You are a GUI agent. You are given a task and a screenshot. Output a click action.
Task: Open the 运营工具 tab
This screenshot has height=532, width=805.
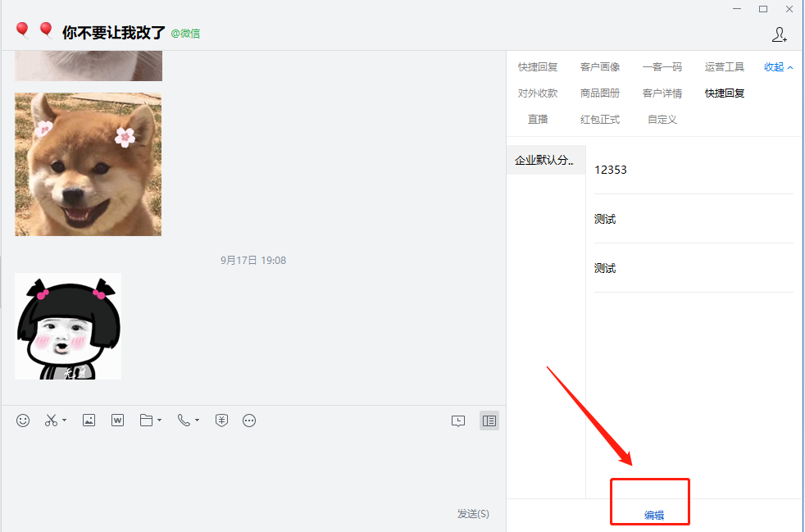point(725,66)
